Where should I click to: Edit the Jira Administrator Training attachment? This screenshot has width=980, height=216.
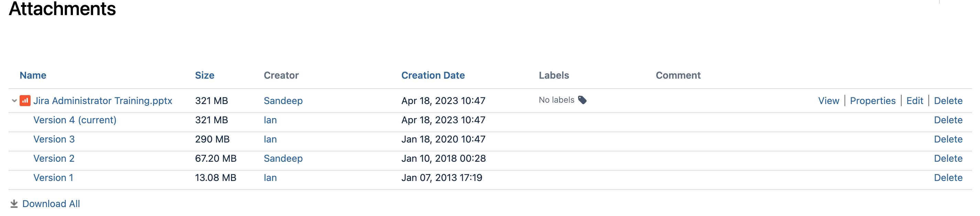(915, 101)
